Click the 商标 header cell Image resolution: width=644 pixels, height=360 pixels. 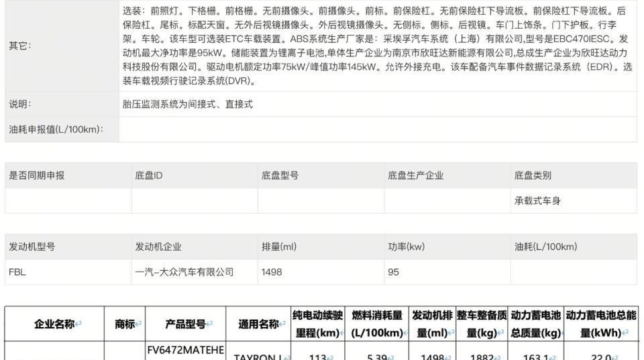tap(125, 324)
